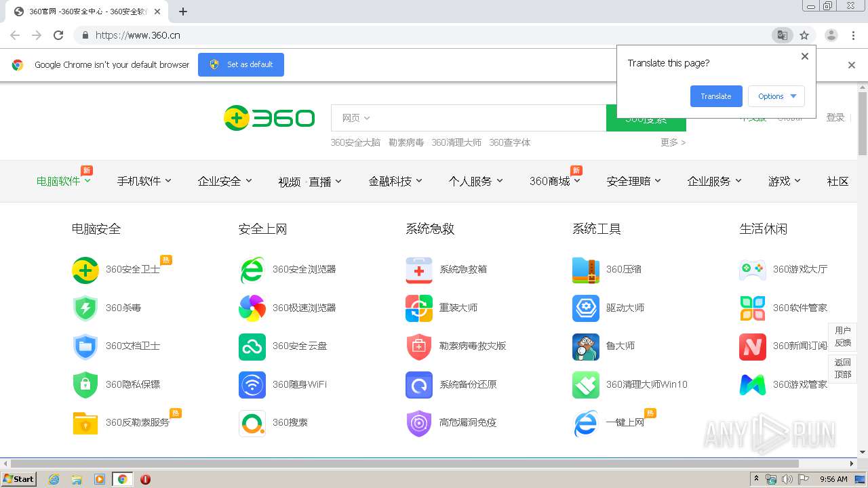This screenshot has width=868, height=488.
Task: Open the 重装大师 icon
Action: pyautogui.click(x=419, y=308)
